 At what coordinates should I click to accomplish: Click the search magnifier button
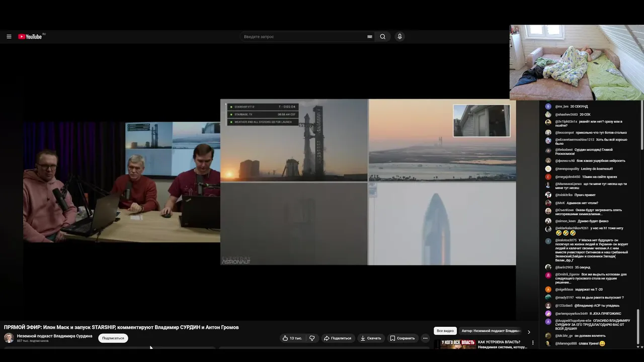[383, 37]
